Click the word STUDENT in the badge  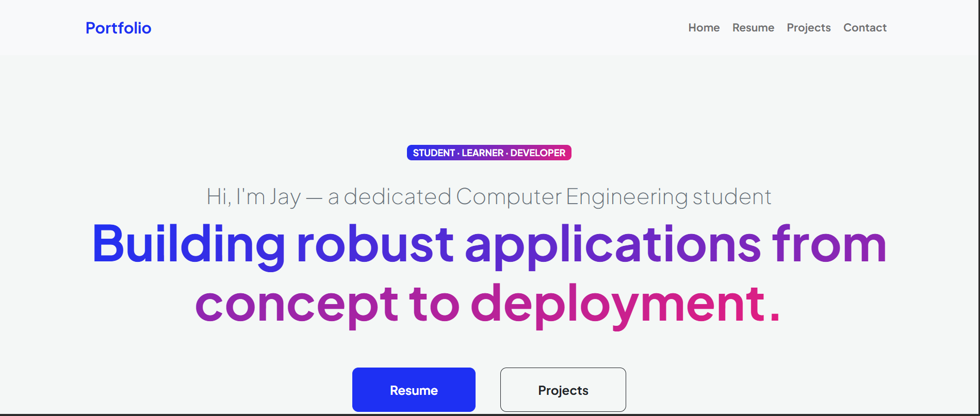433,153
